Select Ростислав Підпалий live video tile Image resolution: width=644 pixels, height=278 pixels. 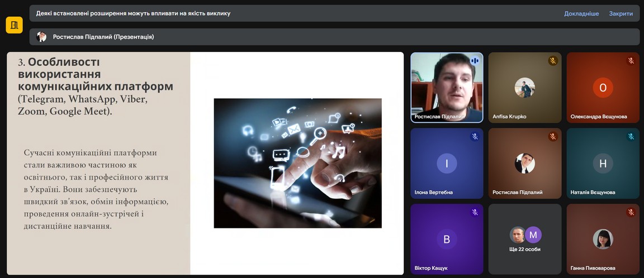click(x=446, y=88)
